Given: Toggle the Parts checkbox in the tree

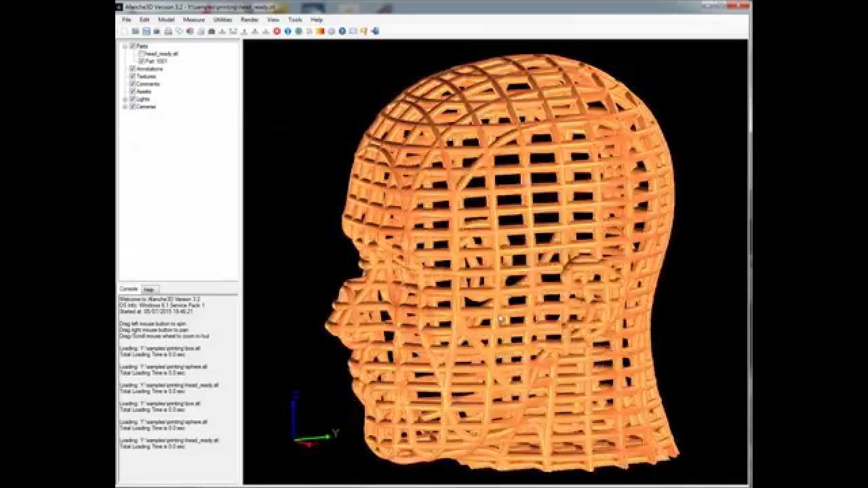Looking at the screenshot, I should coord(133,46).
